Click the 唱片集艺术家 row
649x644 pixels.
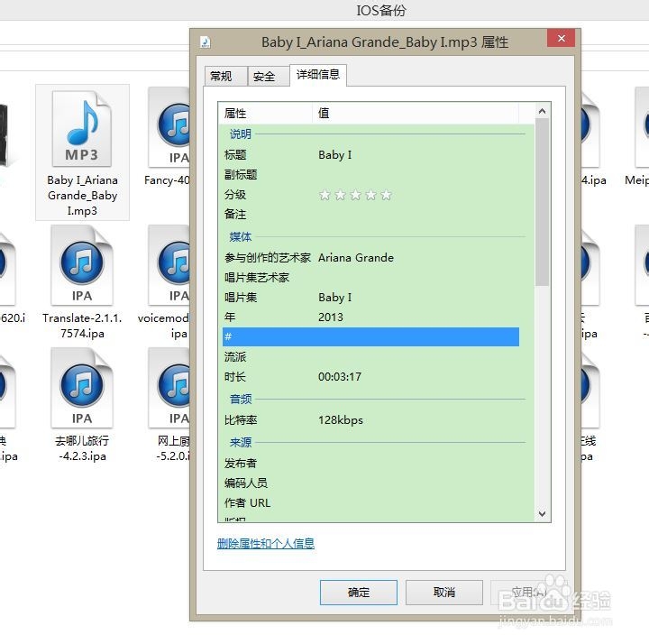coord(370,278)
